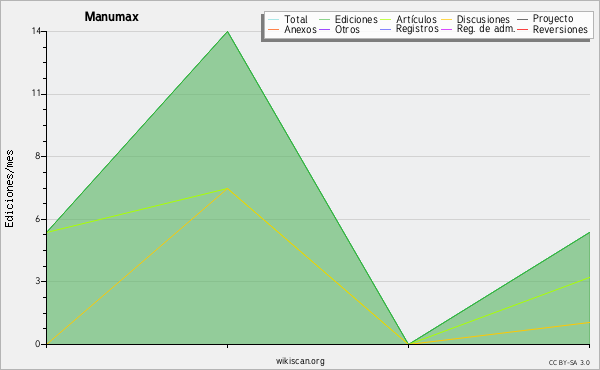Click the Ediciones legend entry

(x=348, y=19)
